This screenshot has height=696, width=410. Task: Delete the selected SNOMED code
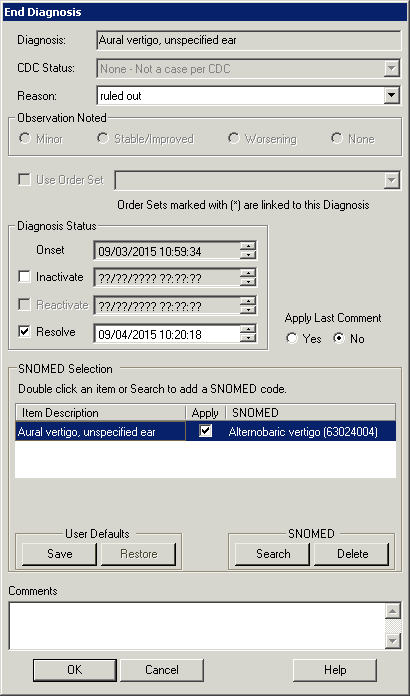pyautogui.click(x=352, y=554)
